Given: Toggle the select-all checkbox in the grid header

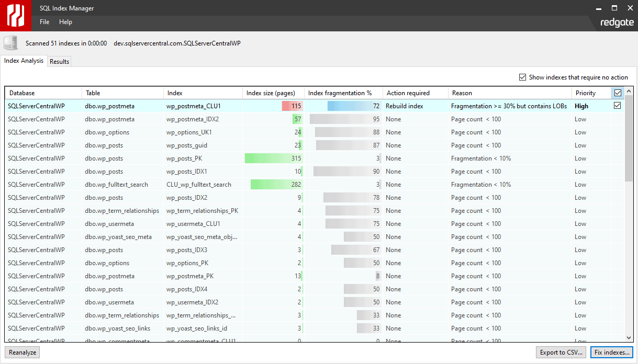Looking at the screenshot, I should tap(618, 93).
